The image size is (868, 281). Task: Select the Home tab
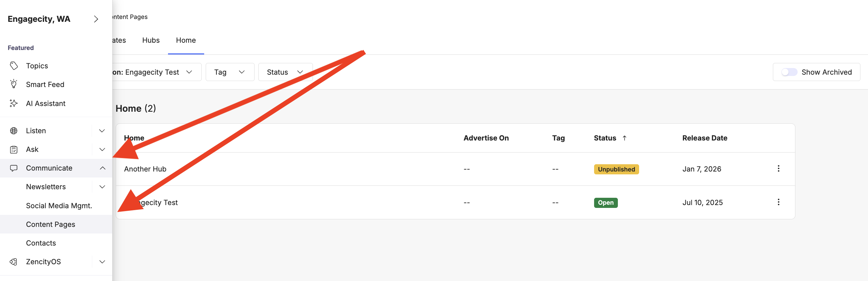[186, 41]
